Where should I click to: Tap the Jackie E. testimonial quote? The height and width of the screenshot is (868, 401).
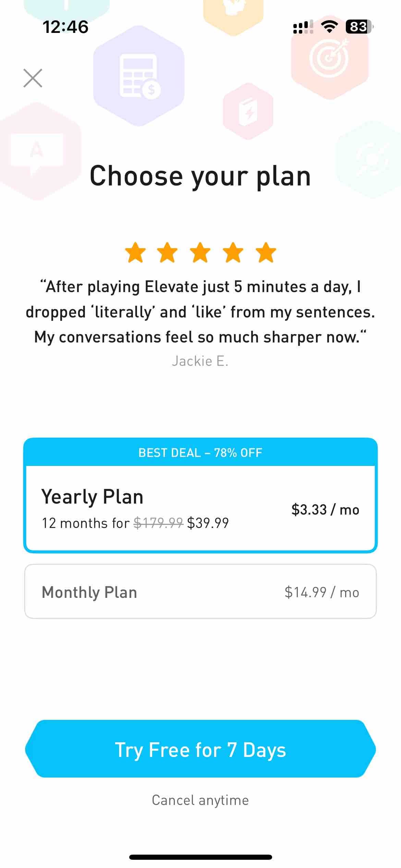click(200, 312)
